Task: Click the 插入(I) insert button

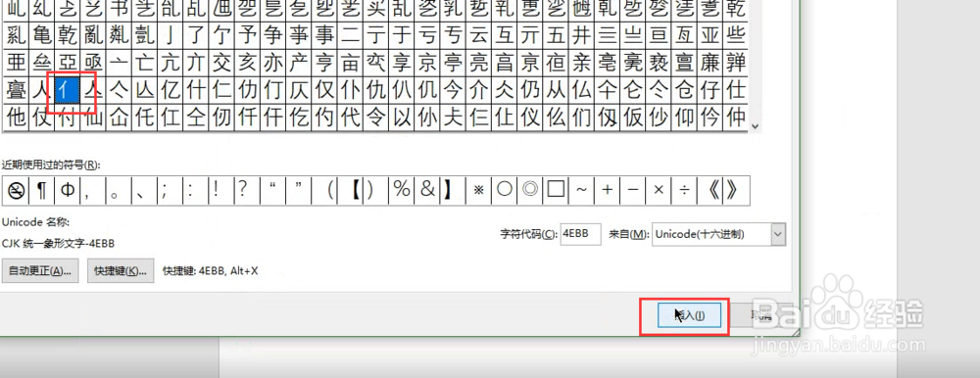Action: [689, 315]
